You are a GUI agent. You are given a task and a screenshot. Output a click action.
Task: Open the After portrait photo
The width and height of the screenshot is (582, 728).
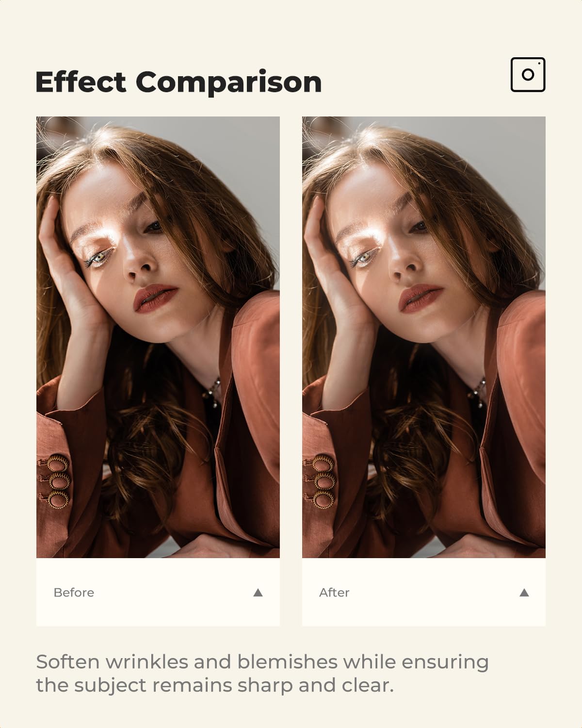click(424, 337)
